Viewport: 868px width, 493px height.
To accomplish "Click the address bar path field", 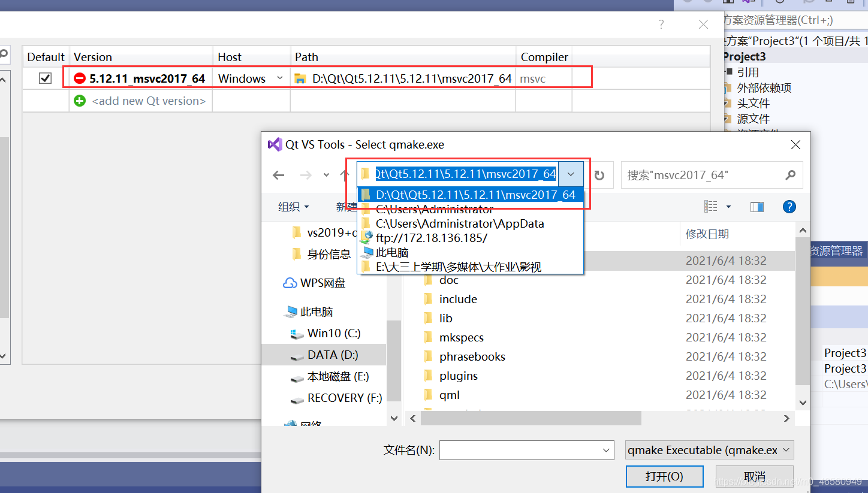I will [x=458, y=174].
